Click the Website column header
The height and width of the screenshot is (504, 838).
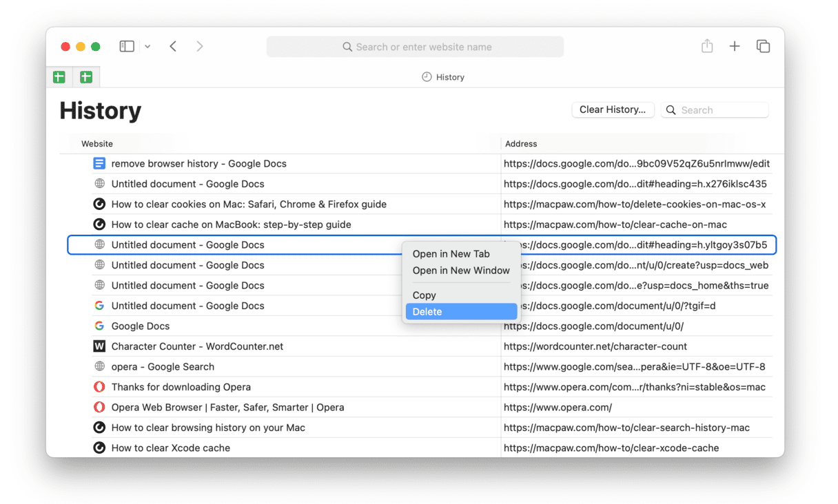click(x=97, y=144)
